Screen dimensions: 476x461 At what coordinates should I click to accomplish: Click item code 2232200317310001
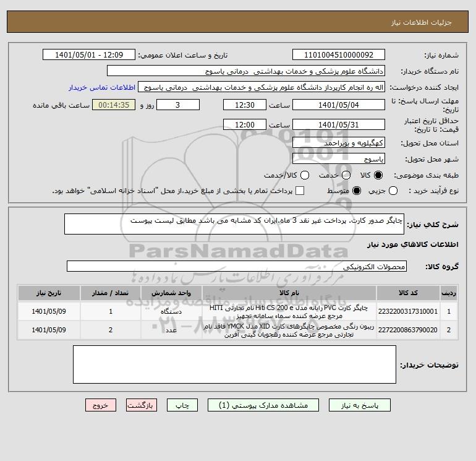click(408, 311)
